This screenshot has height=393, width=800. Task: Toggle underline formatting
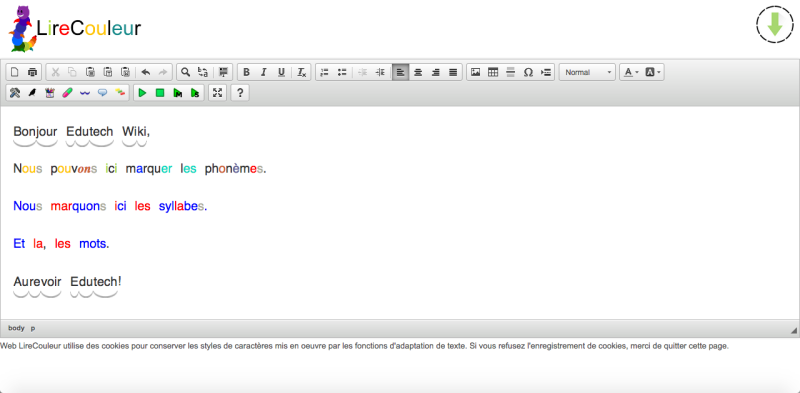pos(281,72)
